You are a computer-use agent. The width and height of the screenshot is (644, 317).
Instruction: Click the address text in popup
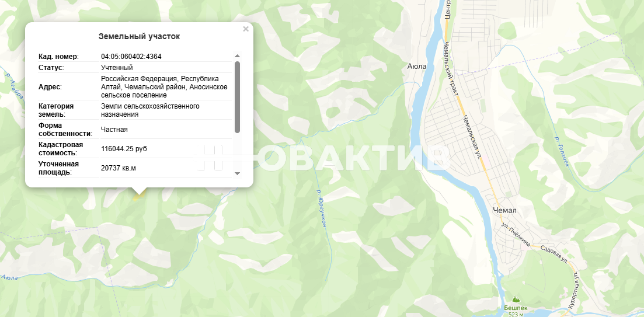(x=163, y=86)
